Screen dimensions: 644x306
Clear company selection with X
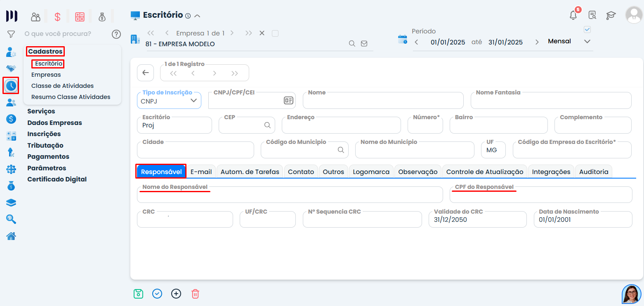coord(262,33)
